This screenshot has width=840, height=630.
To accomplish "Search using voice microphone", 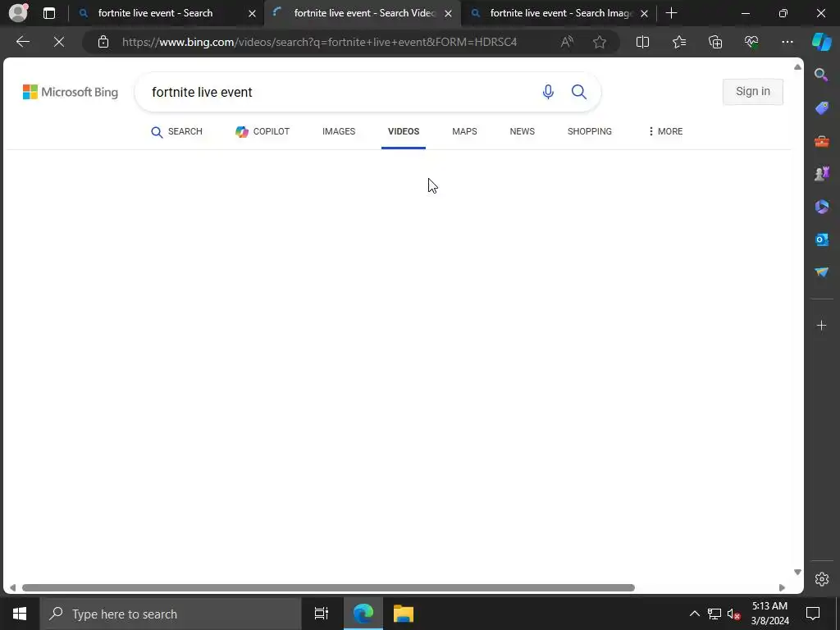I will click(547, 92).
